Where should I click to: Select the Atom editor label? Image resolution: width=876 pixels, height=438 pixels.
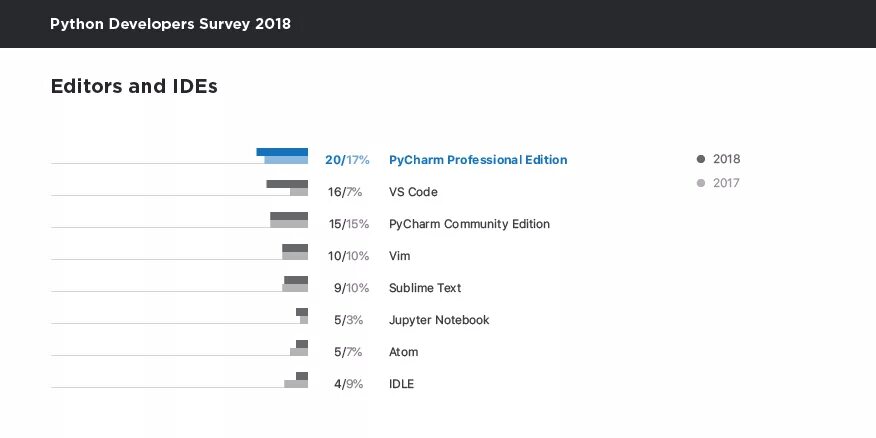coord(403,352)
